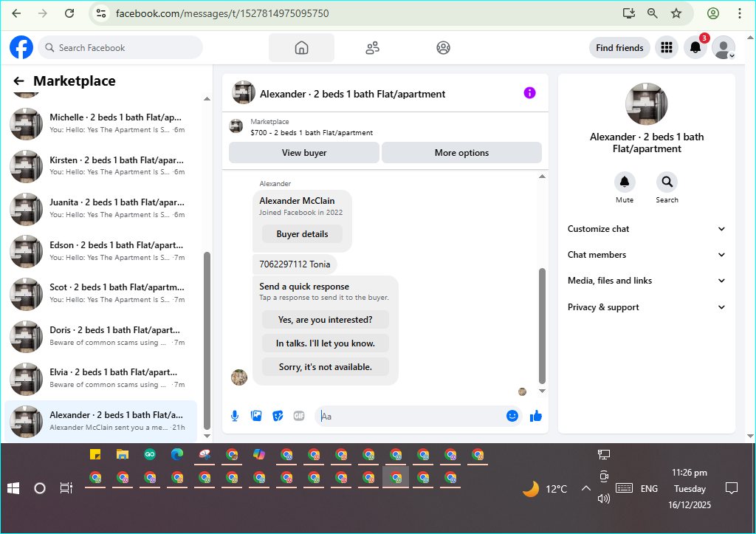This screenshot has width=756, height=534.
Task: Click the conversation list scrollbar thumb
Action: tap(207, 340)
